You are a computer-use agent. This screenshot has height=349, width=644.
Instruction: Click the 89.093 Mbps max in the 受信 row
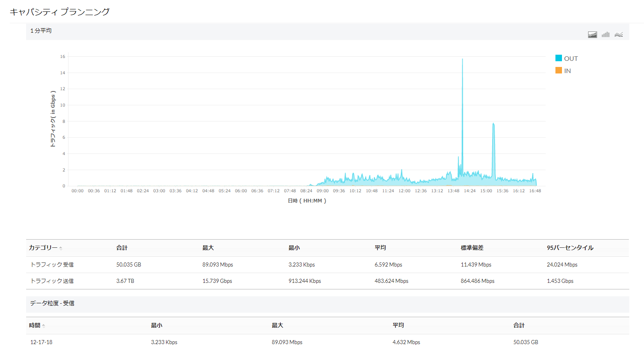click(218, 265)
